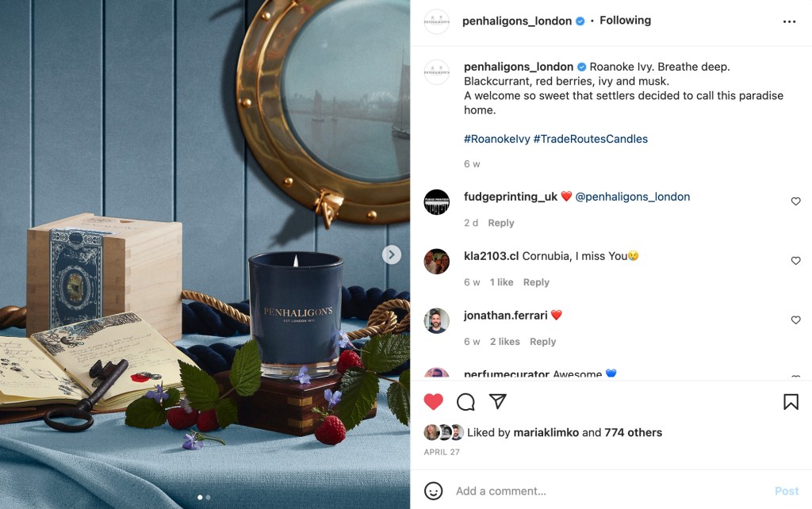
Task: Click the Post button
Action: (787, 491)
